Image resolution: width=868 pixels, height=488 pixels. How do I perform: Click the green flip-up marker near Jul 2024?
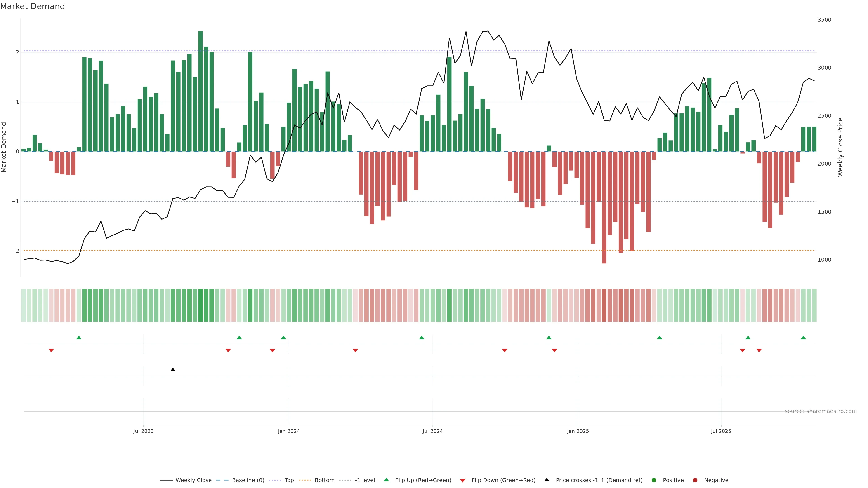click(x=422, y=338)
